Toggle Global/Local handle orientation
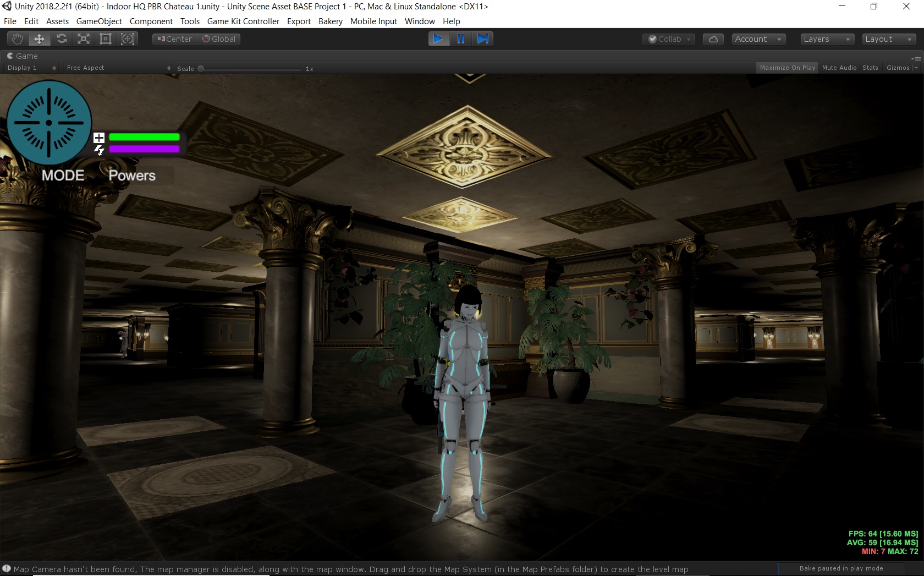 218,39
